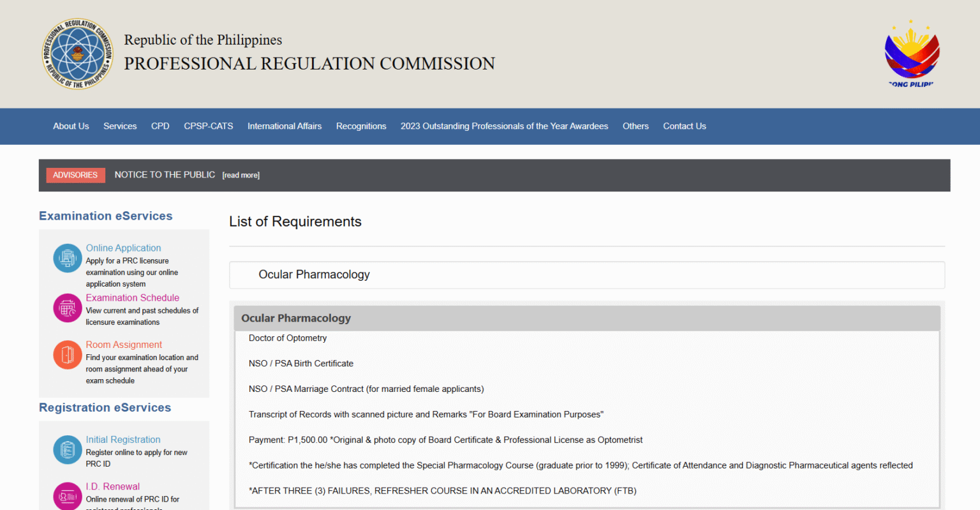Open the Services menu
This screenshot has width=980, height=510.
[120, 126]
